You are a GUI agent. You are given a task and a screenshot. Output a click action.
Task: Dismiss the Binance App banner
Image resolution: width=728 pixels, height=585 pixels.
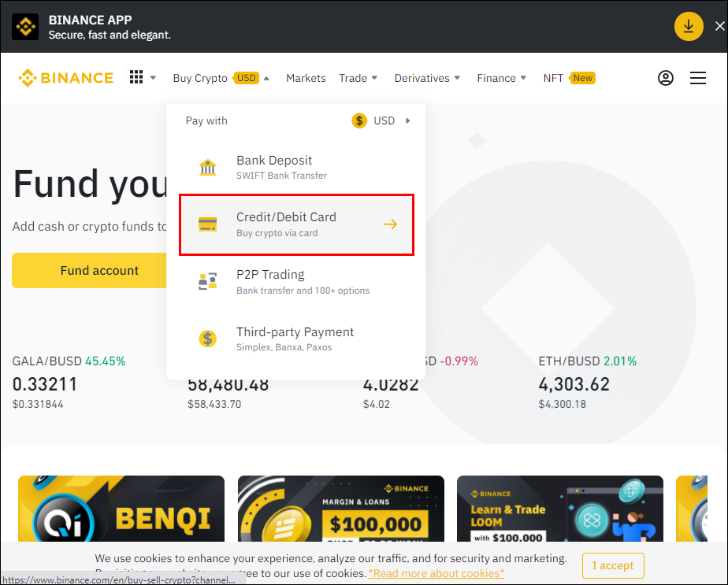(719, 27)
